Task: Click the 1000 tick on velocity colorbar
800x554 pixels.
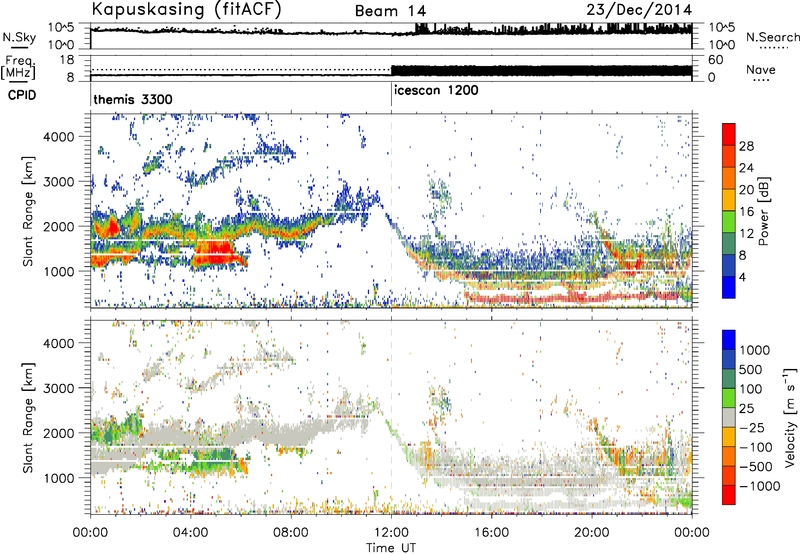Action: coord(755,350)
